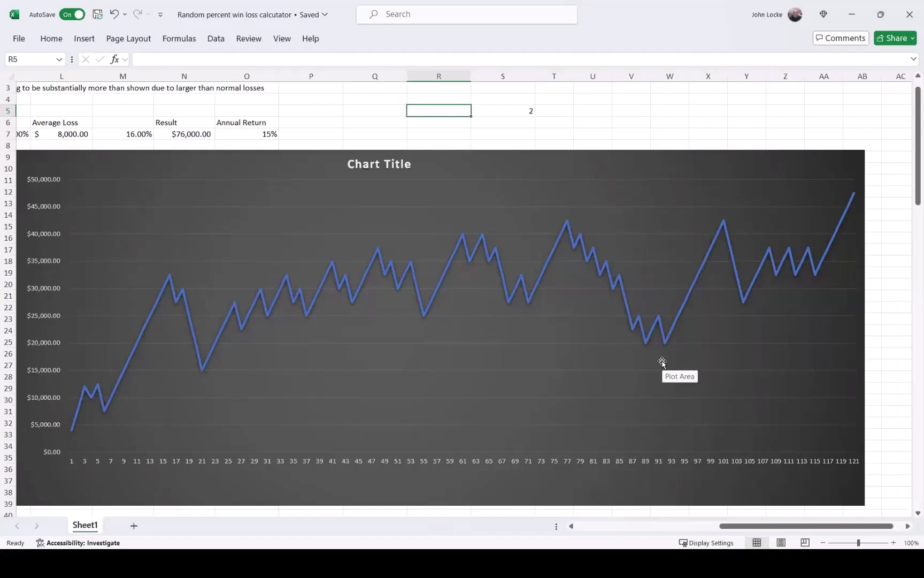Click the 16.00% cell
924x578 pixels.
tap(123, 134)
